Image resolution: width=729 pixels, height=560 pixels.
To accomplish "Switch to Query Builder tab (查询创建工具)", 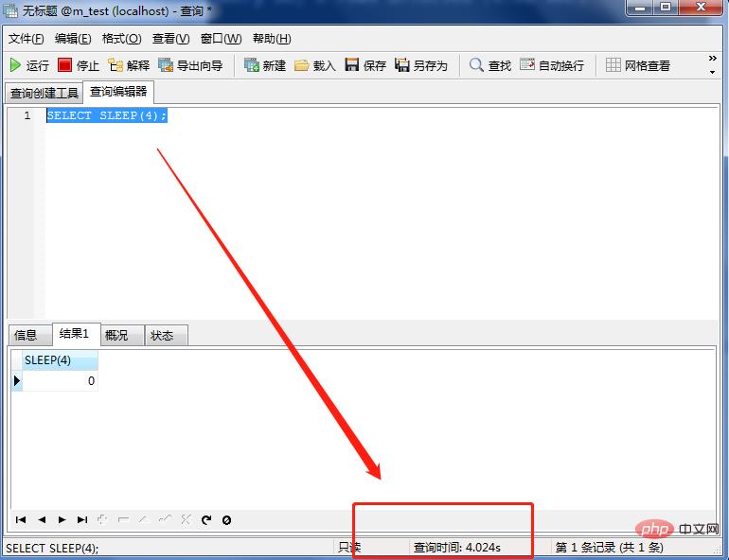I will click(x=44, y=94).
